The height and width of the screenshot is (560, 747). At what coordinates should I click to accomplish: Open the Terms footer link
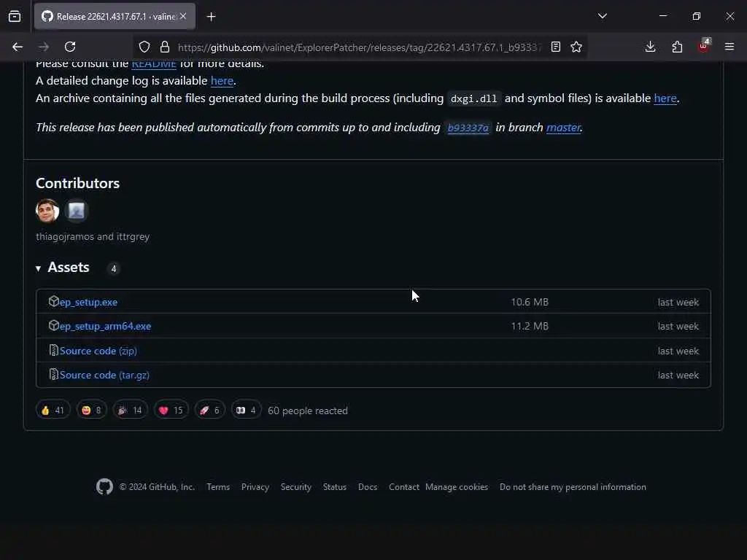(x=218, y=487)
